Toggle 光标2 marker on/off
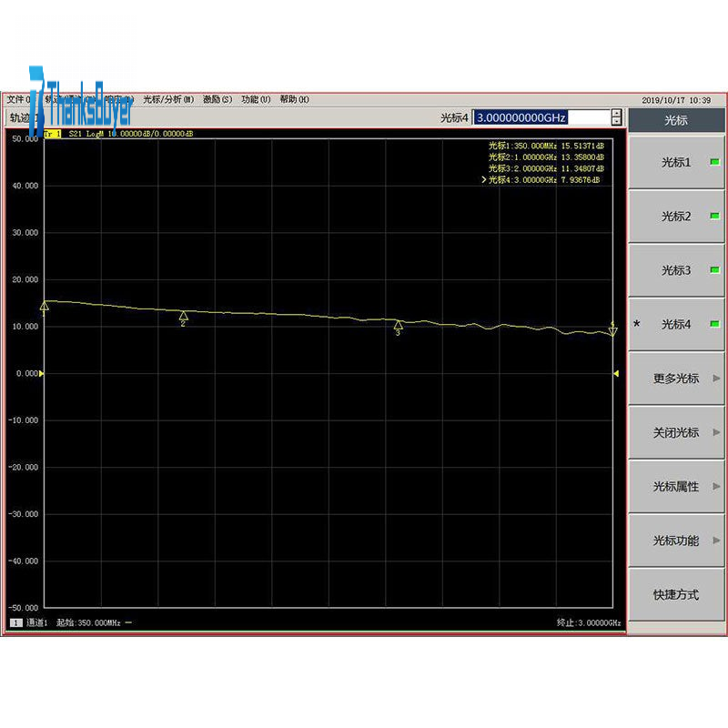The width and height of the screenshot is (728, 728). pos(676,217)
